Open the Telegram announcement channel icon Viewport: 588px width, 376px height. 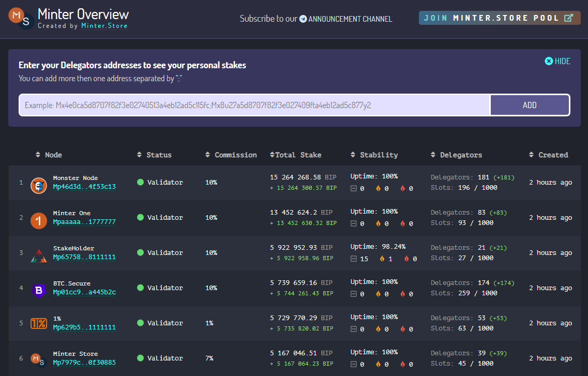303,19
